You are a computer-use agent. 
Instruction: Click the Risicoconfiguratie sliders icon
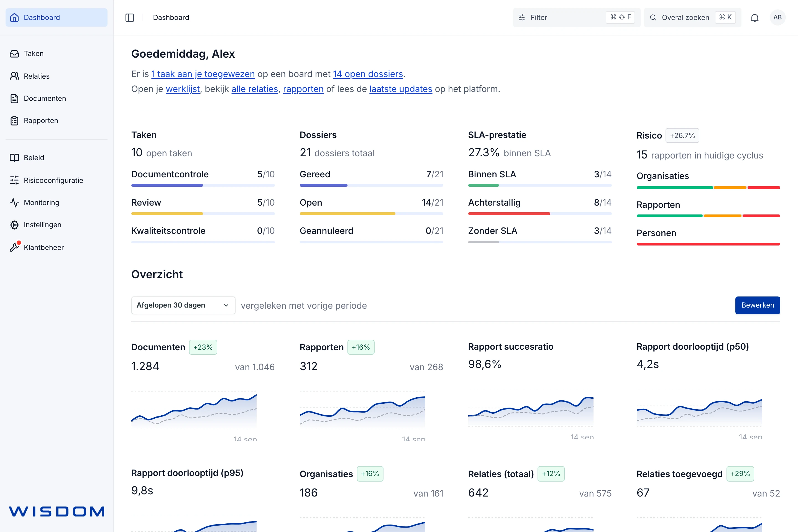[14, 180]
